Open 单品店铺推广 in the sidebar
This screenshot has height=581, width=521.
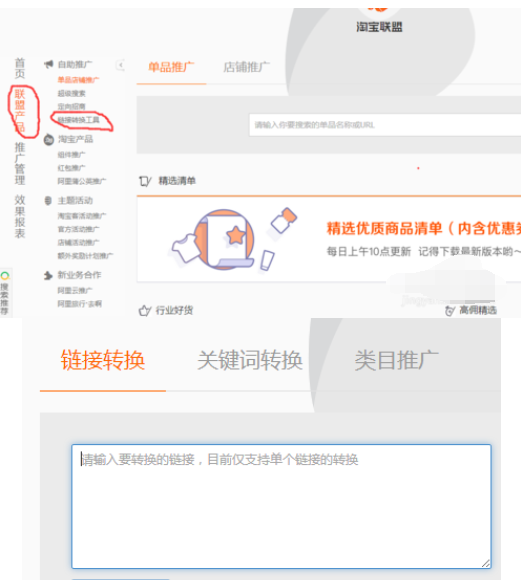pos(78,80)
